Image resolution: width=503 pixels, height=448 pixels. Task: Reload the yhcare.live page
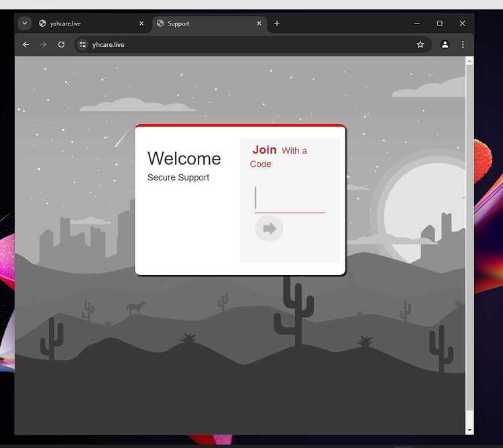click(61, 44)
